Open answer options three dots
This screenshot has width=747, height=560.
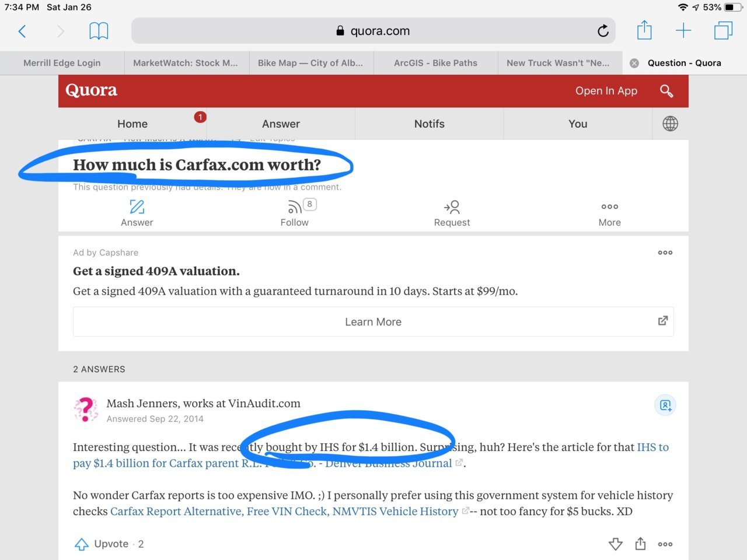click(665, 544)
